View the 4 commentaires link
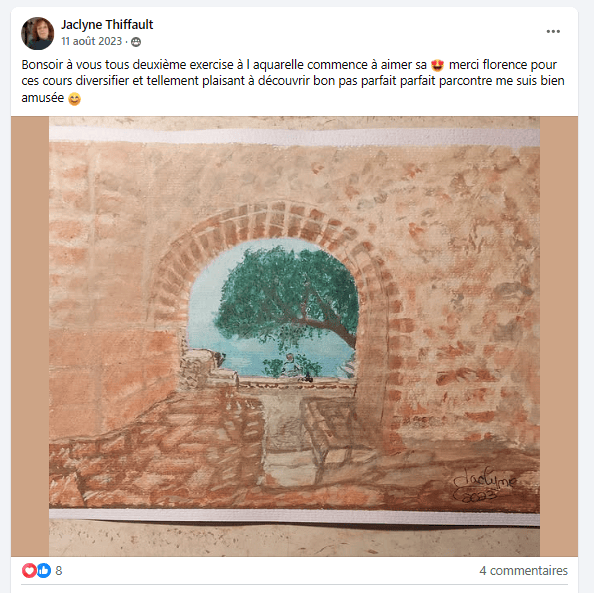 [523, 570]
